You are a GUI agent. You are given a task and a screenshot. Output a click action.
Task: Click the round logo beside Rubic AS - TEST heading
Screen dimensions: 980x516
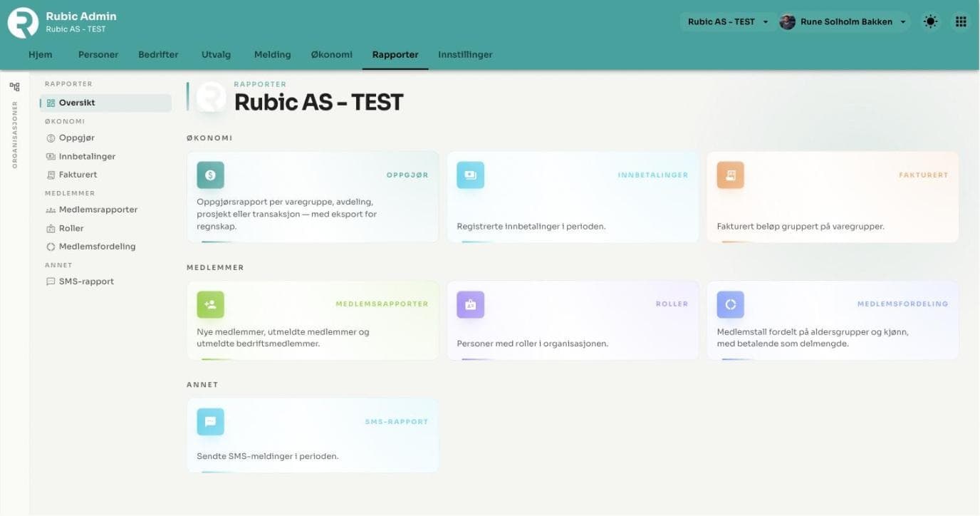pos(212,98)
